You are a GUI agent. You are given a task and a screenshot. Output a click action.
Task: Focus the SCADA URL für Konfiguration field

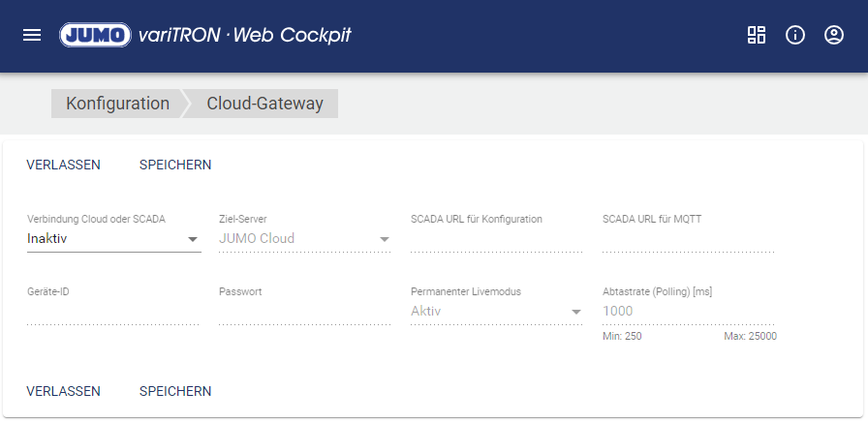496,239
